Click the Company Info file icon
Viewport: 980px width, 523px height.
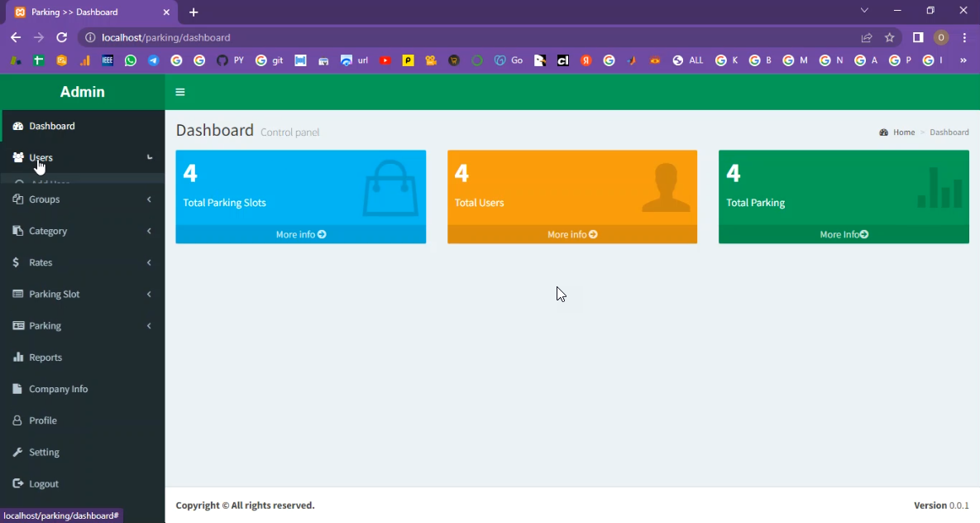click(17, 389)
